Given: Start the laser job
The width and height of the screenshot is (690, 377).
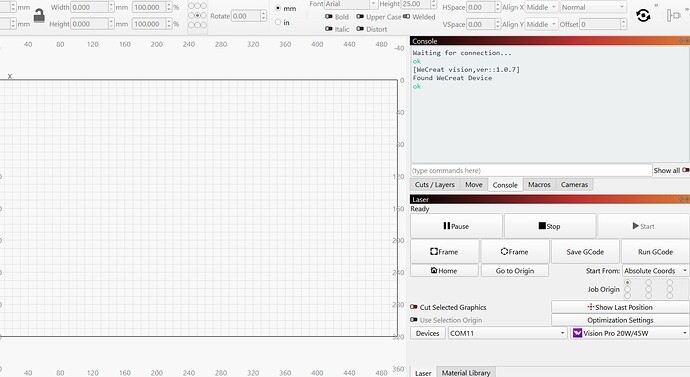Looking at the screenshot, I should pos(643,226).
